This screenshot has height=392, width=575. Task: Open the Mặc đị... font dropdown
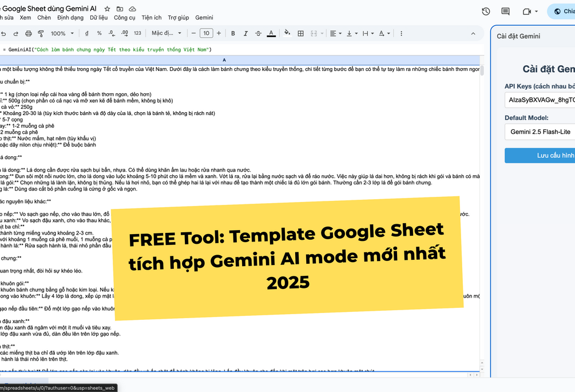pos(166,33)
